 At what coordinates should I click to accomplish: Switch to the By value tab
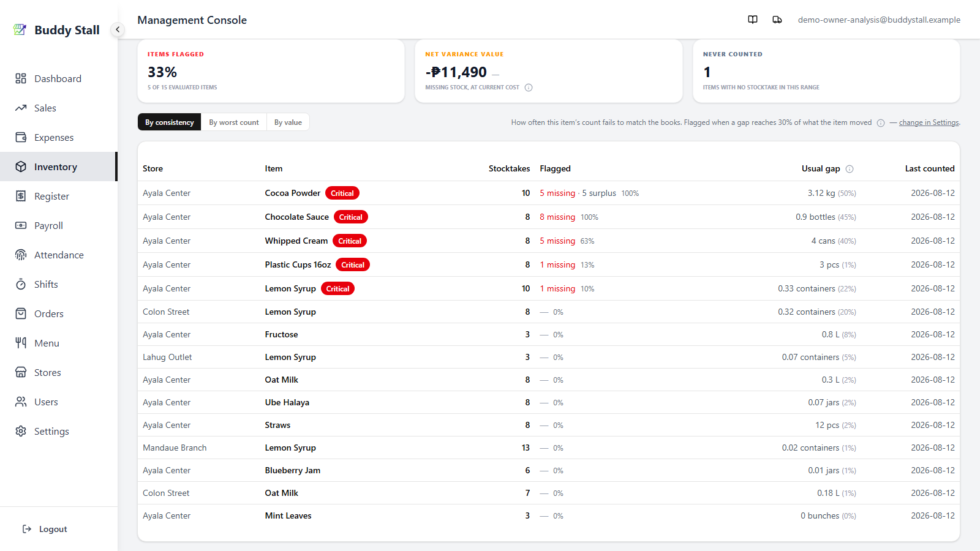[288, 122]
